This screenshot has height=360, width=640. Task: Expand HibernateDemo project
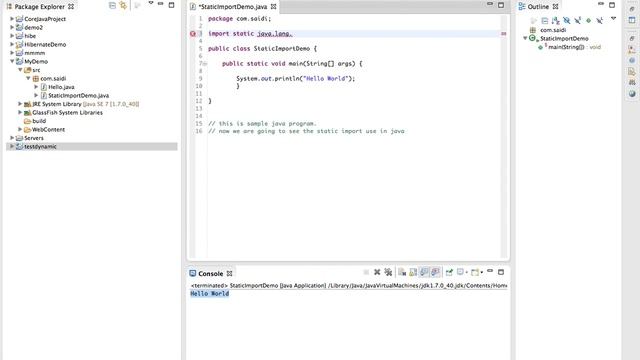click(12, 44)
